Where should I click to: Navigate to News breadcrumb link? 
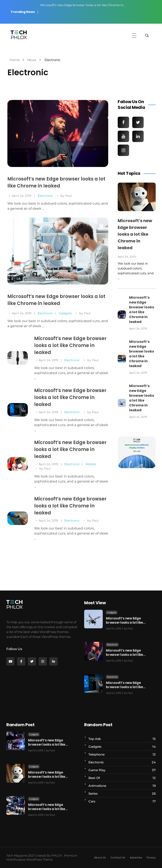pos(32,60)
